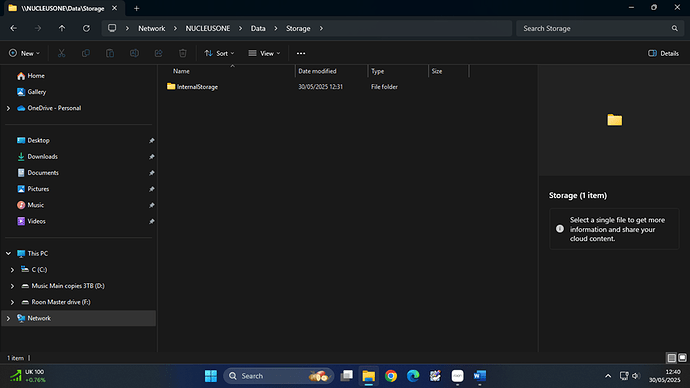This screenshot has width=690, height=388.
Task: Click the volume speaker tray icon
Action: click(636, 376)
